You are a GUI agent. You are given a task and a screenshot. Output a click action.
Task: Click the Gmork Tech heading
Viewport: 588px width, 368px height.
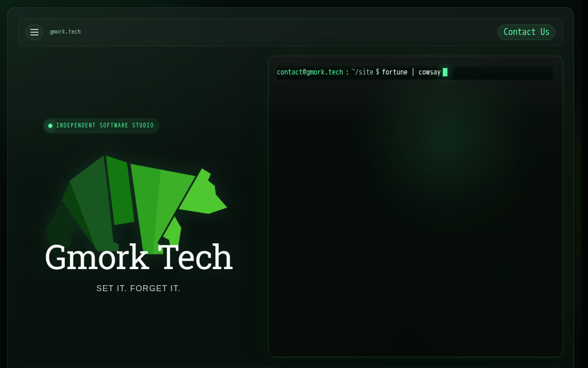pos(139,258)
